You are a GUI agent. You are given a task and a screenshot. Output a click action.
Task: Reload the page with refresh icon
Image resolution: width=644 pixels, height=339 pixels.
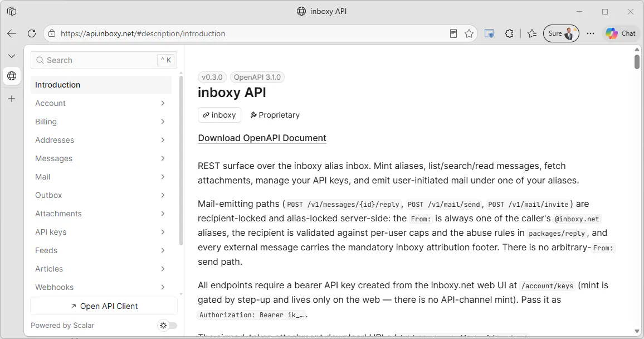click(32, 33)
